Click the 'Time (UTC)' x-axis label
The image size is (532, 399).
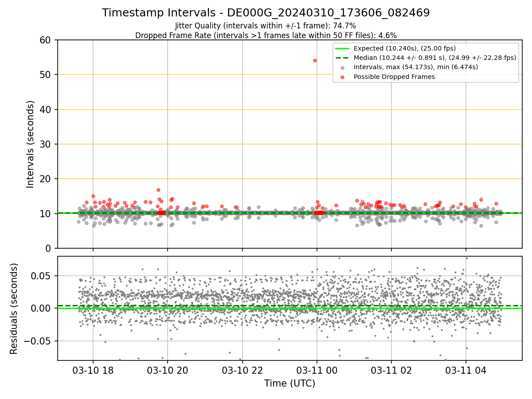pos(290,383)
